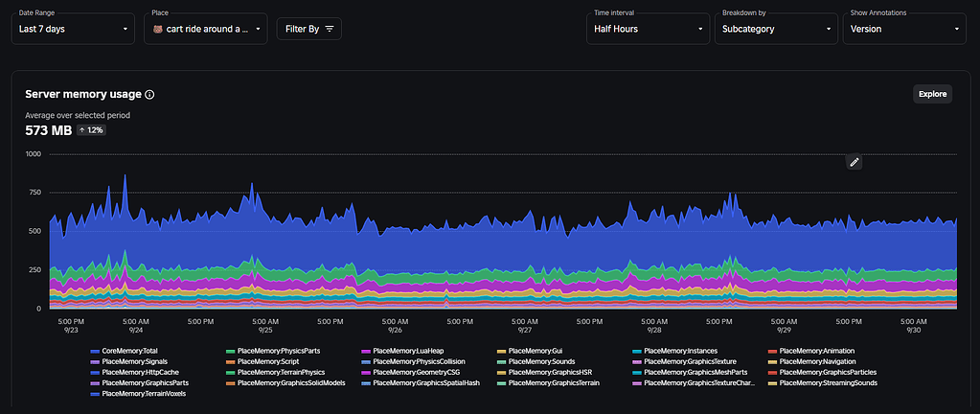Click the PlaceMemory:StreamingSounds legend entry
The height and width of the screenshot is (414, 980).
(823, 382)
